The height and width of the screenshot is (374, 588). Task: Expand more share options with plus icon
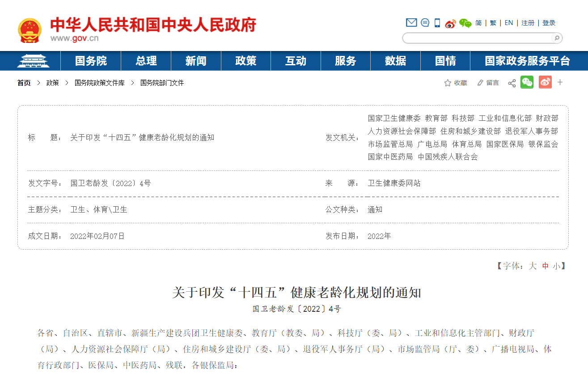coord(560,82)
